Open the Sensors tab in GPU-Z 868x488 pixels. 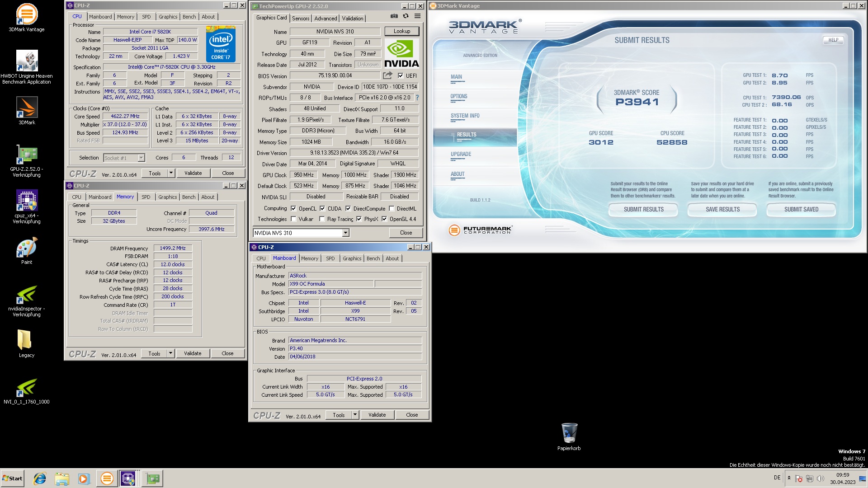coord(301,19)
